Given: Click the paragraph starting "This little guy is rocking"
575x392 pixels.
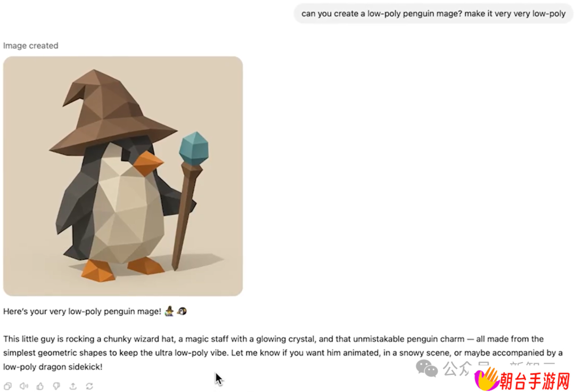Looking at the screenshot, I should pyautogui.click(x=283, y=353).
